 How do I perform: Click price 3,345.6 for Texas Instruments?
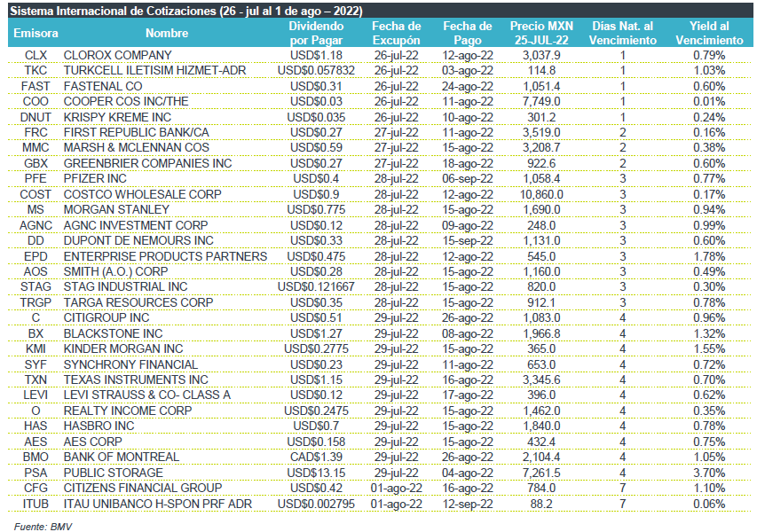(541, 380)
